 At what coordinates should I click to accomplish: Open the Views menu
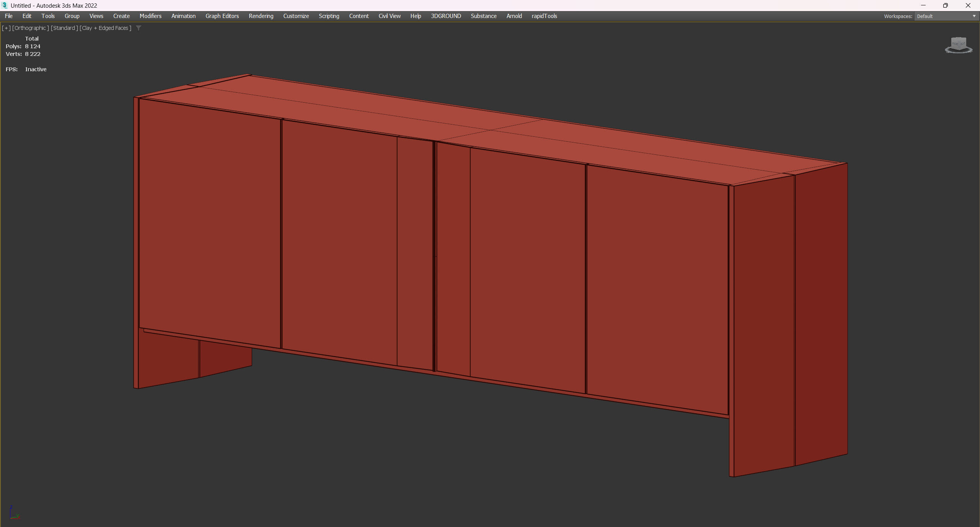pos(96,16)
